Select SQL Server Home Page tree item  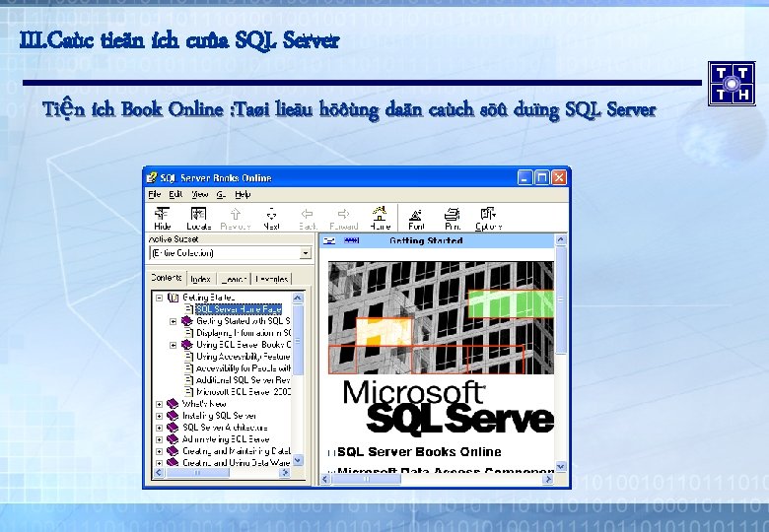point(239,309)
